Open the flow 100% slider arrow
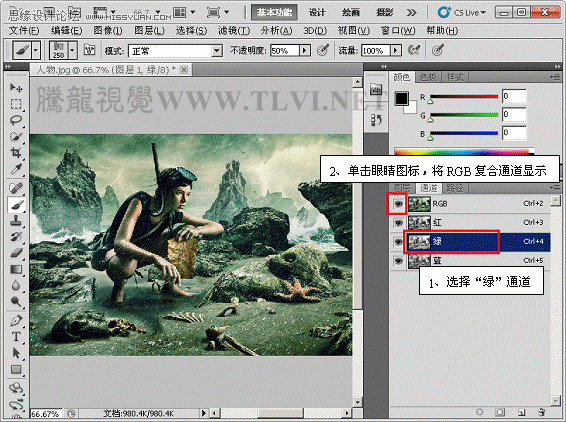Screen dimensions: 566x422 [396, 51]
